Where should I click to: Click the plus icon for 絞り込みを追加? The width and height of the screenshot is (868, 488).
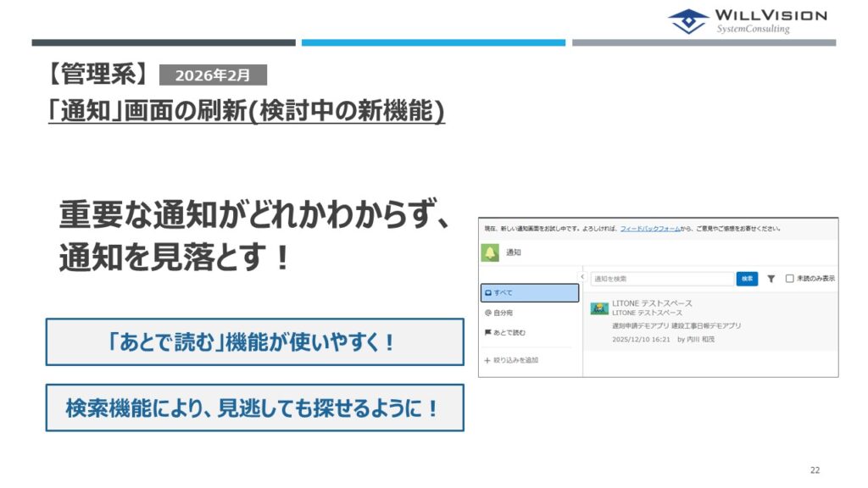487,360
